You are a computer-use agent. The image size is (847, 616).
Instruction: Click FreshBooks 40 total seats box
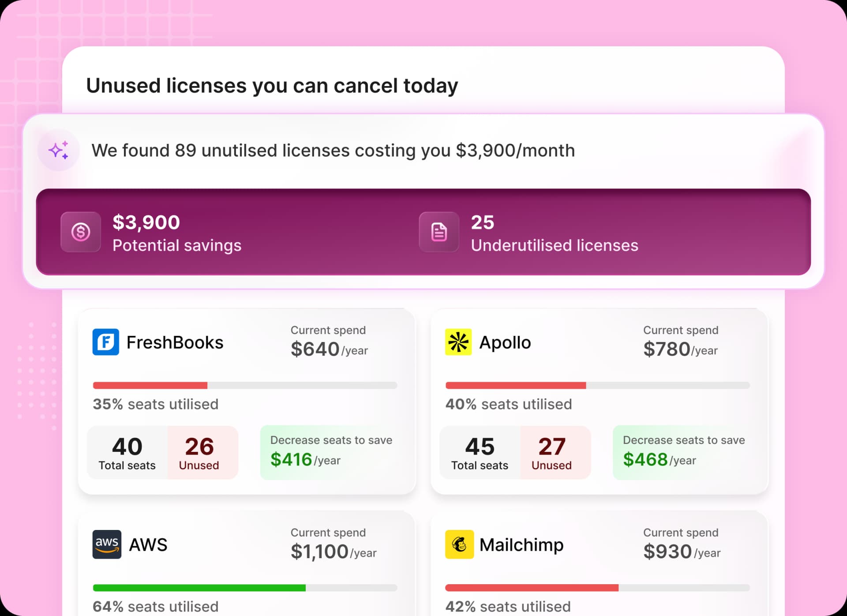127,452
